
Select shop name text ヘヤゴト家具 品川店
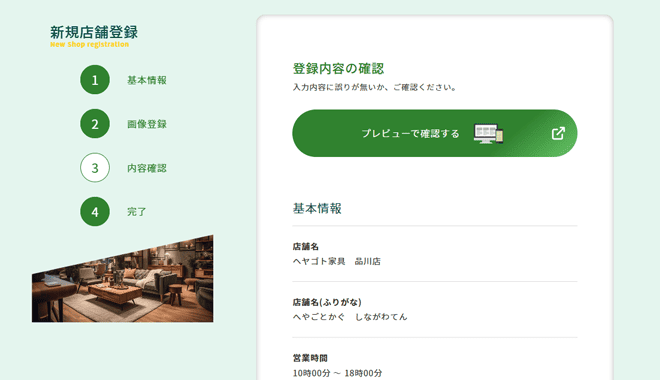337,261
